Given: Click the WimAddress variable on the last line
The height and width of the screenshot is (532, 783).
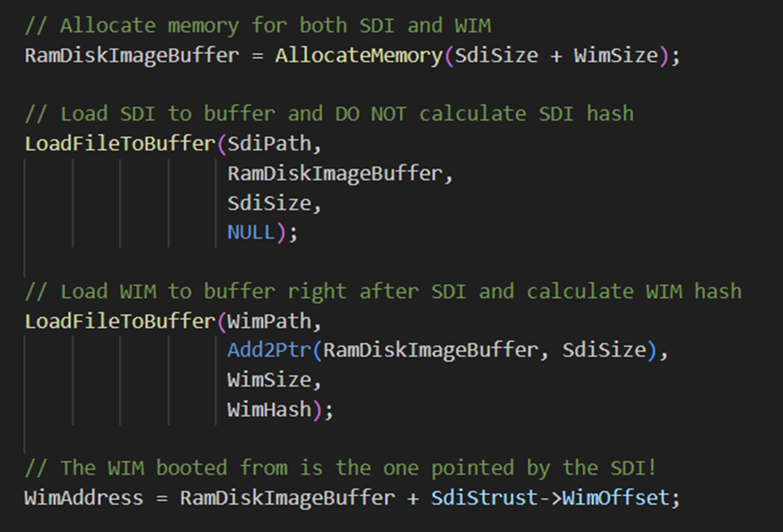Looking at the screenshot, I should tap(84, 498).
